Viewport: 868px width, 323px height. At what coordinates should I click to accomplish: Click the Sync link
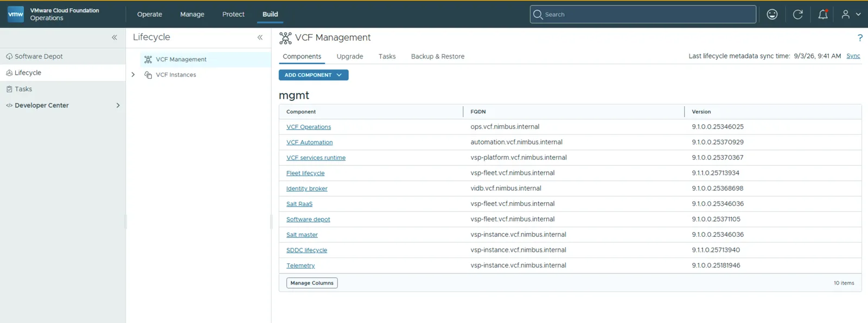pos(853,56)
